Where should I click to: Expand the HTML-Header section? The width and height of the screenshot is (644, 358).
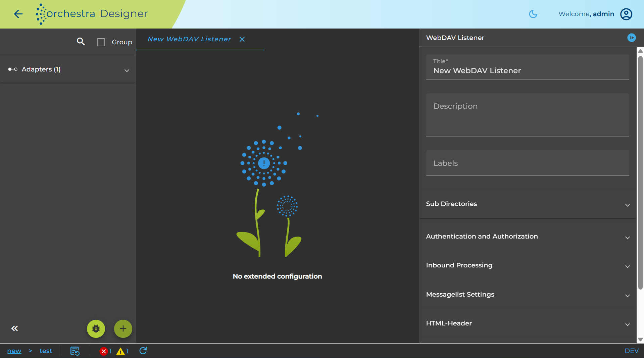(527, 323)
